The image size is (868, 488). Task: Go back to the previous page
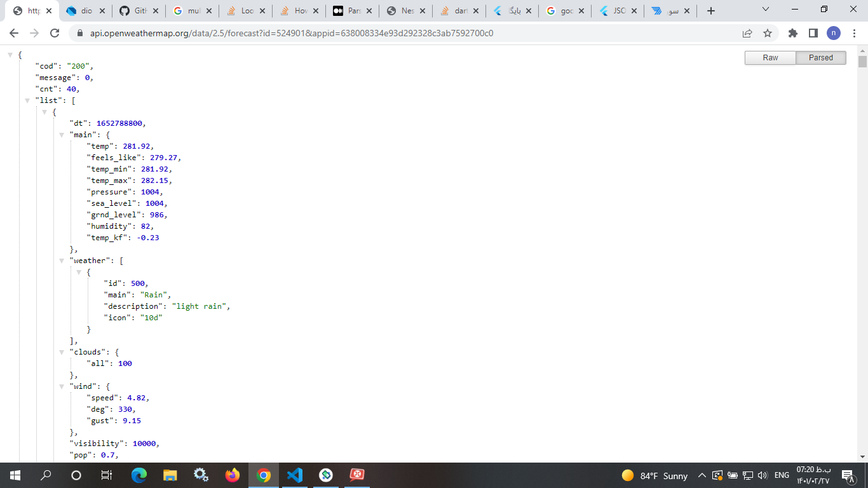pyautogui.click(x=14, y=33)
